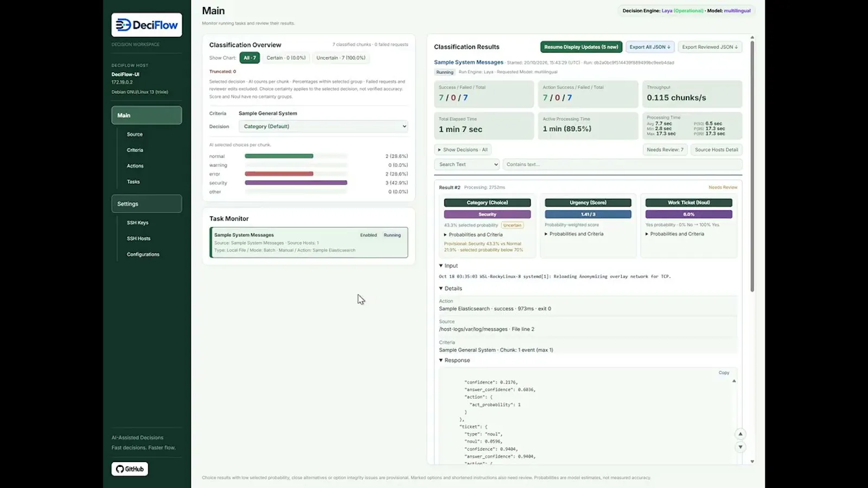Screen dimensions: 868x488
Task: Click Needs Review: 7 button
Action: tap(665, 150)
